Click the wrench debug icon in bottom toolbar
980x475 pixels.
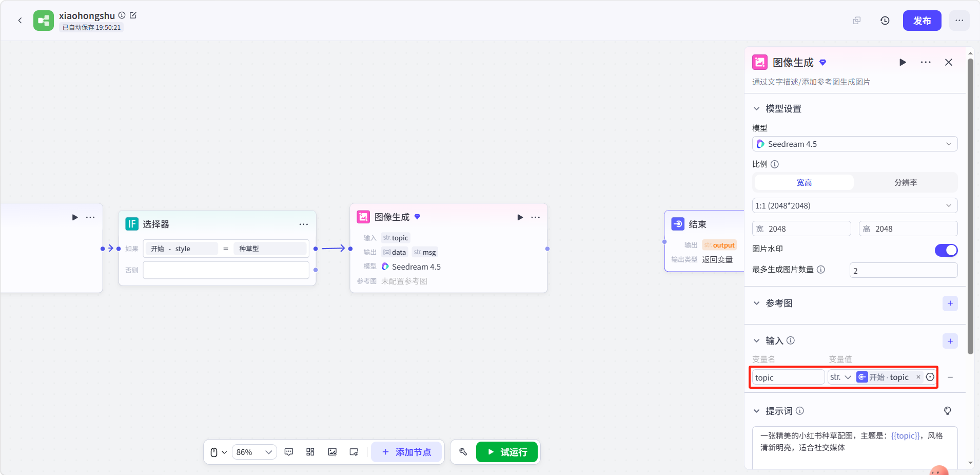pyautogui.click(x=463, y=452)
